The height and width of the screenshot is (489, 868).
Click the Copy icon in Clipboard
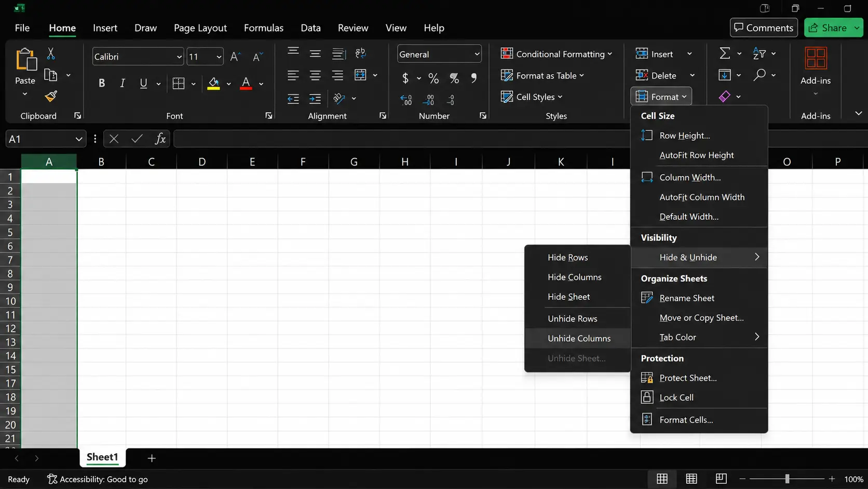(50, 75)
